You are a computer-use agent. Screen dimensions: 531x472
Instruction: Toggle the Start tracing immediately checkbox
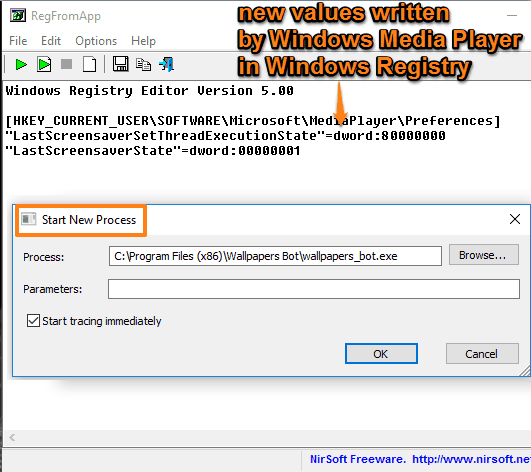[33, 320]
